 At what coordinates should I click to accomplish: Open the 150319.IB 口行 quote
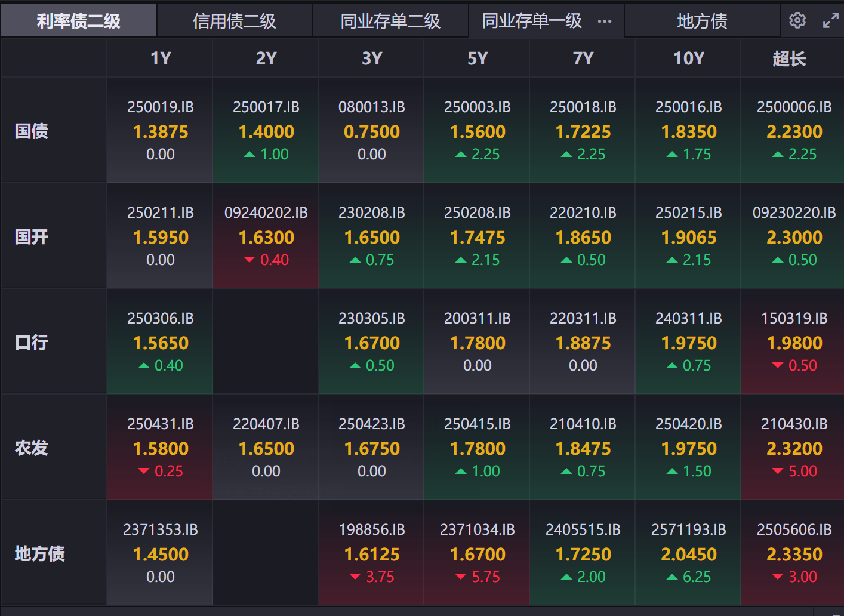click(x=794, y=342)
